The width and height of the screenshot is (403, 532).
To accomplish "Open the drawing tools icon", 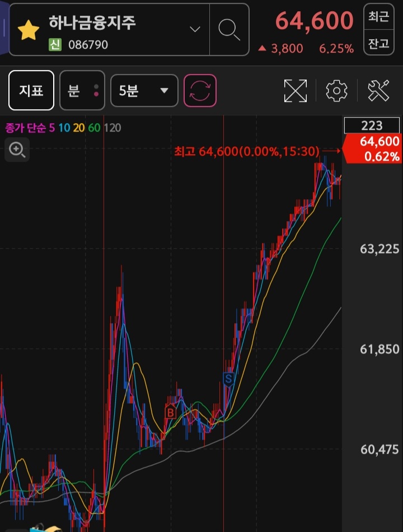I will [x=378, y=91].
